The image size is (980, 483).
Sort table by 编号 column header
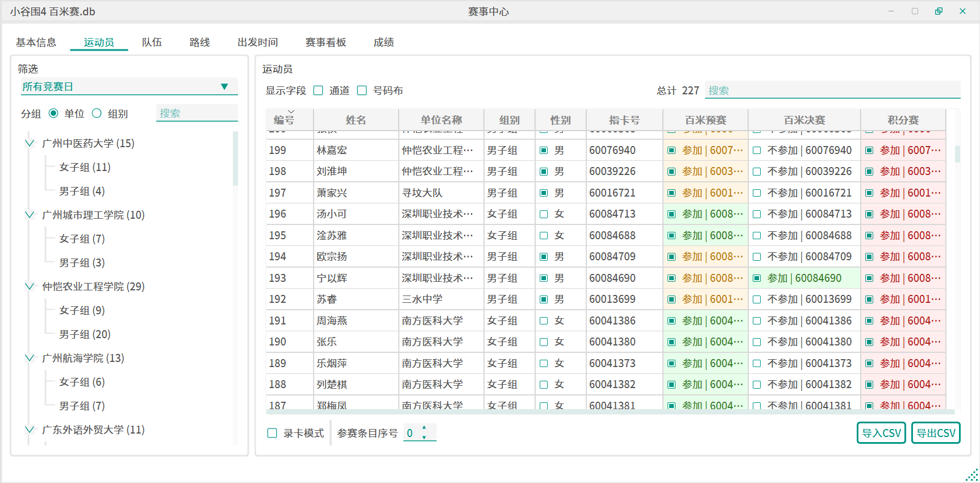point(284,120)
